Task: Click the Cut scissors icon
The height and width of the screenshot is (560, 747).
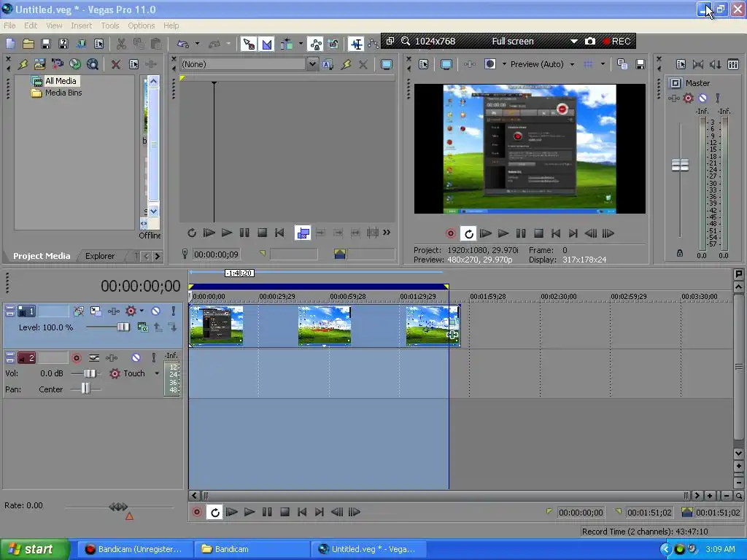Action: (x=121, y=44)
